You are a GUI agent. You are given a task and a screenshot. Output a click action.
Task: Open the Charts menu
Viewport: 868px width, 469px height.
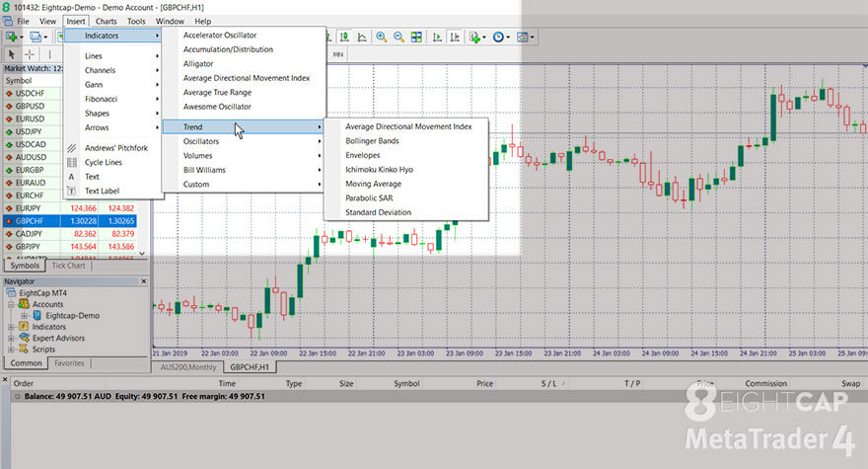(106, 21)
